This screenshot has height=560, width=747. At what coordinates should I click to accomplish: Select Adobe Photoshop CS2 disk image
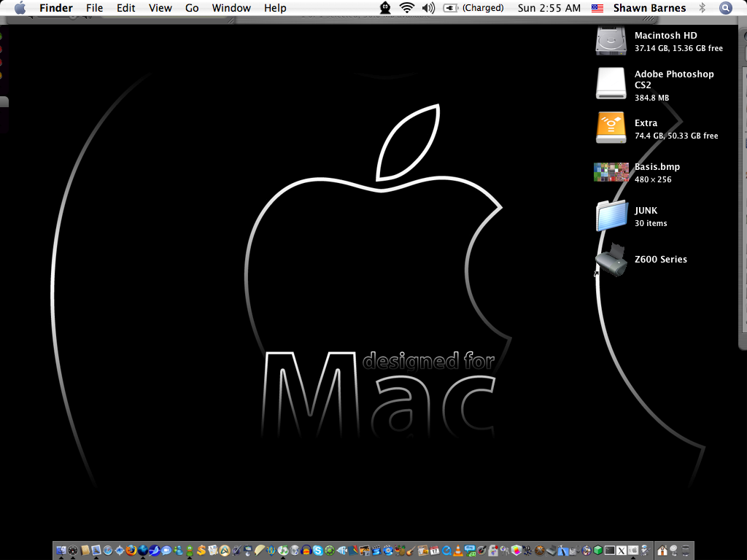click(x=611, y=83)
